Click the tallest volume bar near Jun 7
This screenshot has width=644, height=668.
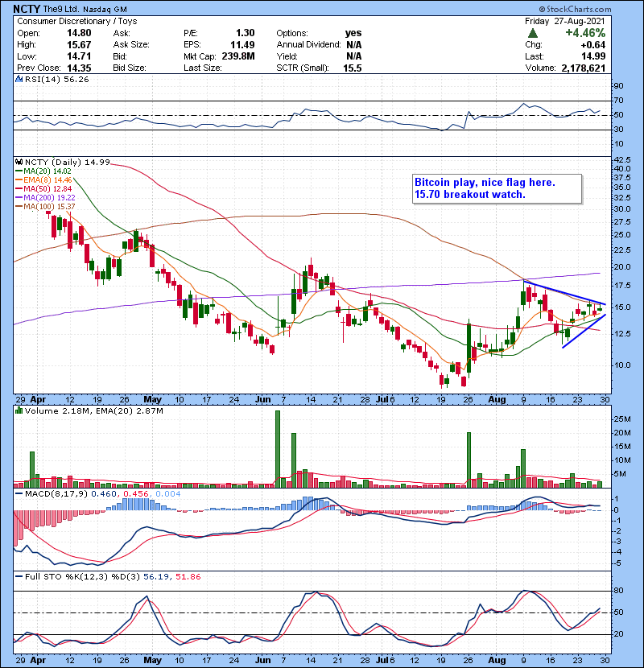pos(278,449)
